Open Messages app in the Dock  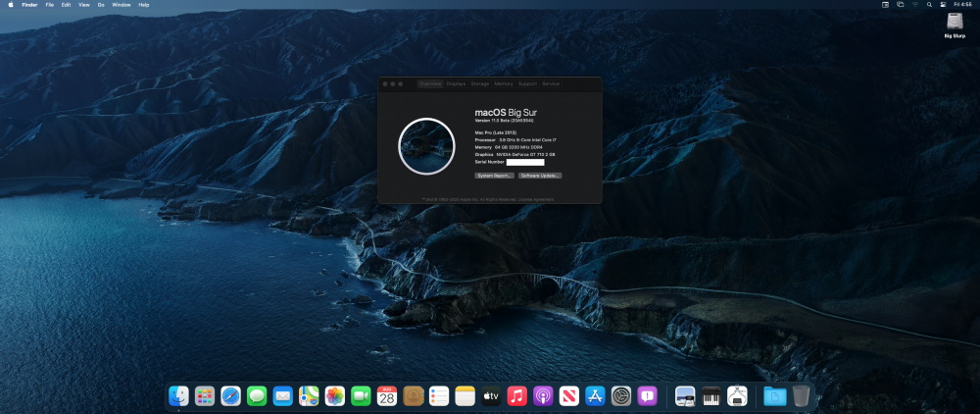257,396
